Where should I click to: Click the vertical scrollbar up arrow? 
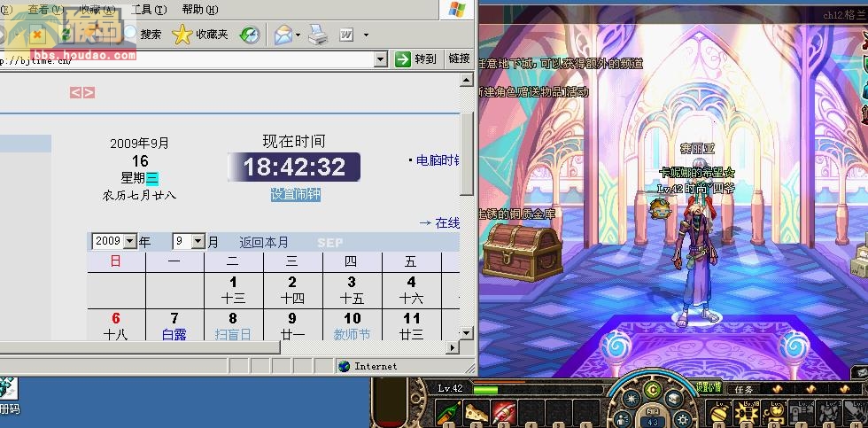467,81
